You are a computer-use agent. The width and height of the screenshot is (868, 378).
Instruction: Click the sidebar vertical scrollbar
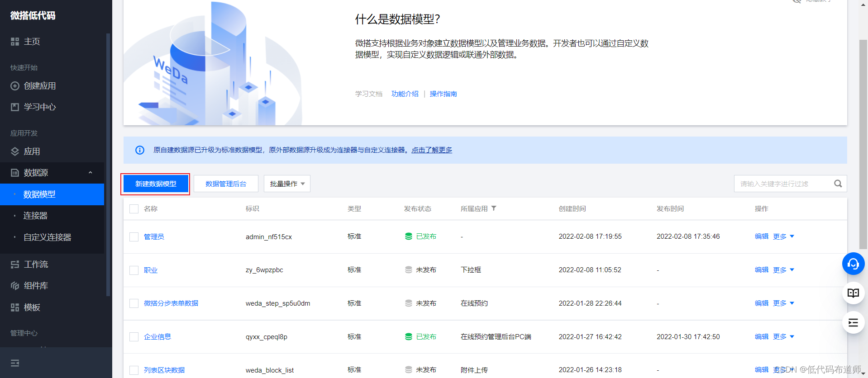click(108, 165)
